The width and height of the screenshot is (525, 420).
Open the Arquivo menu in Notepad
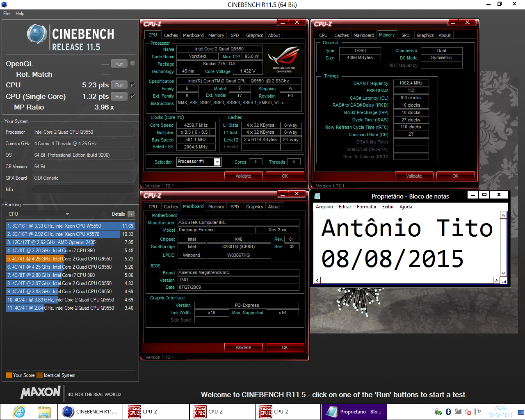pyautogui.click(x=324, y=207)
